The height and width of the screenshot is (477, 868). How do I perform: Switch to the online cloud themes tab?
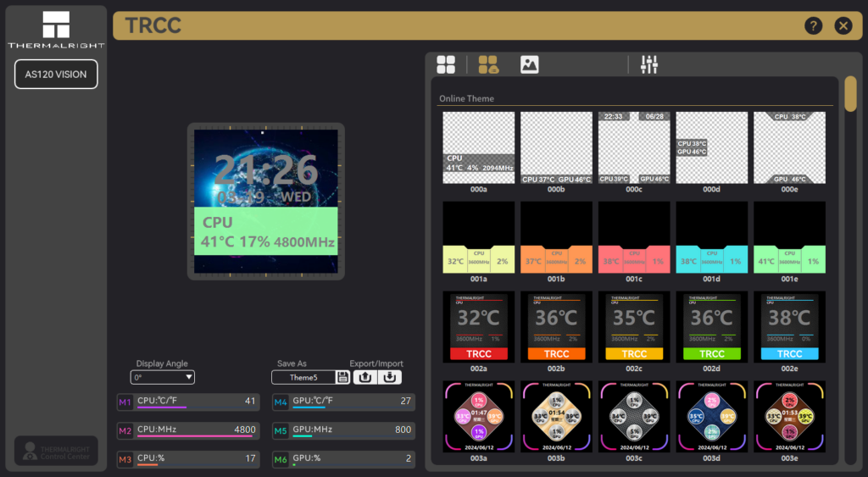pyautogui.click(x=488, y=64)
